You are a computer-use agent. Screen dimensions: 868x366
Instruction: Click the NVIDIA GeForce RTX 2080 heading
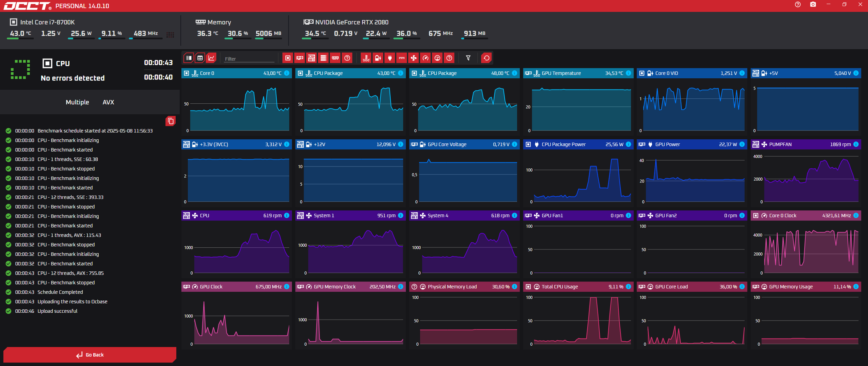coord(352,22)
